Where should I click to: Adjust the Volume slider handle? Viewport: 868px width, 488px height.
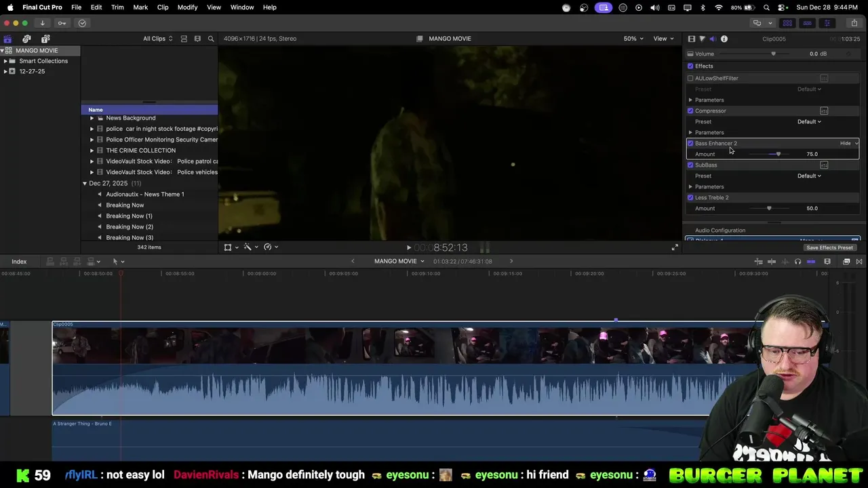point(773,54)
